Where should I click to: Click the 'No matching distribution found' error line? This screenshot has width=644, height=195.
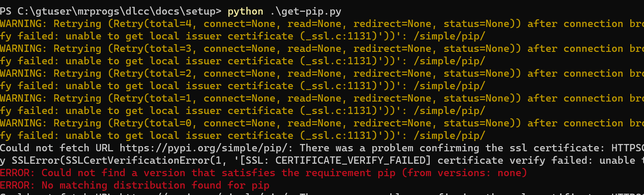[135, 186]
